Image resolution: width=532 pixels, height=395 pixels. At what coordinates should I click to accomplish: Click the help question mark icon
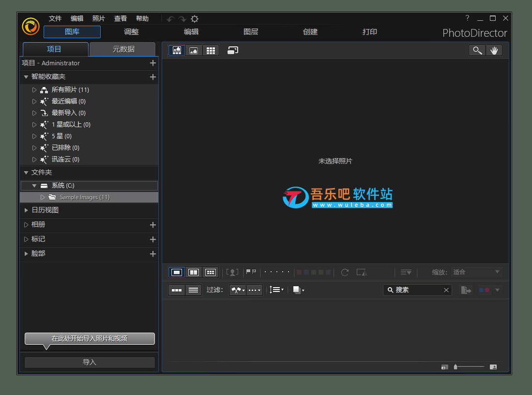(x=467, y=18)
